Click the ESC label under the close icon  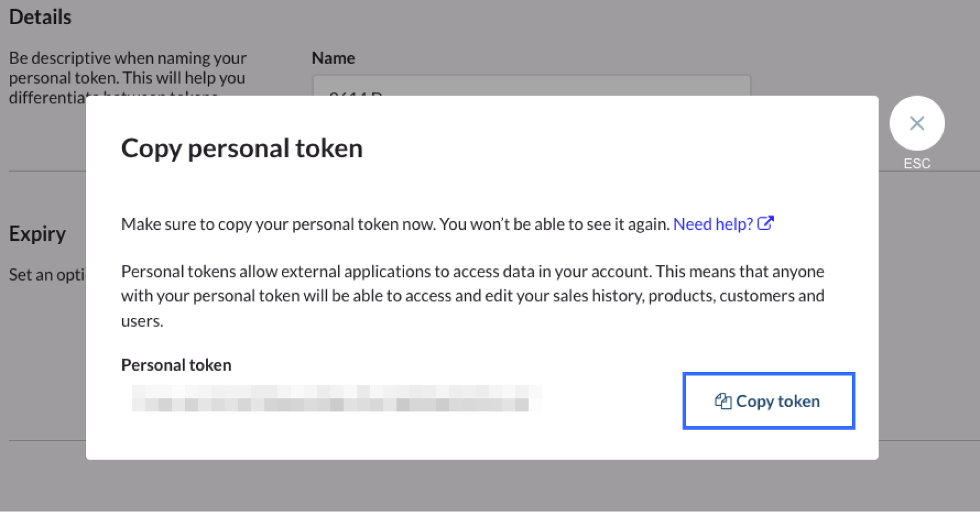tap(917, 163)
